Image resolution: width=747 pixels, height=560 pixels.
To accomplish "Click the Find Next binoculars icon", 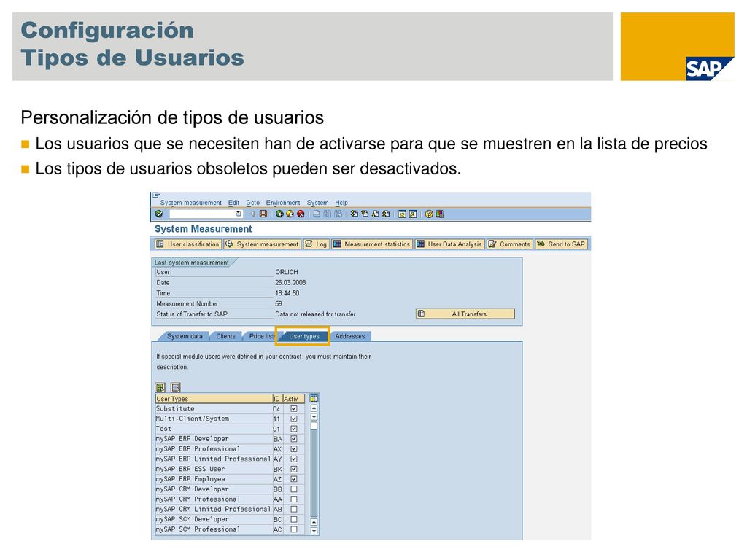I will coord(338,214).
